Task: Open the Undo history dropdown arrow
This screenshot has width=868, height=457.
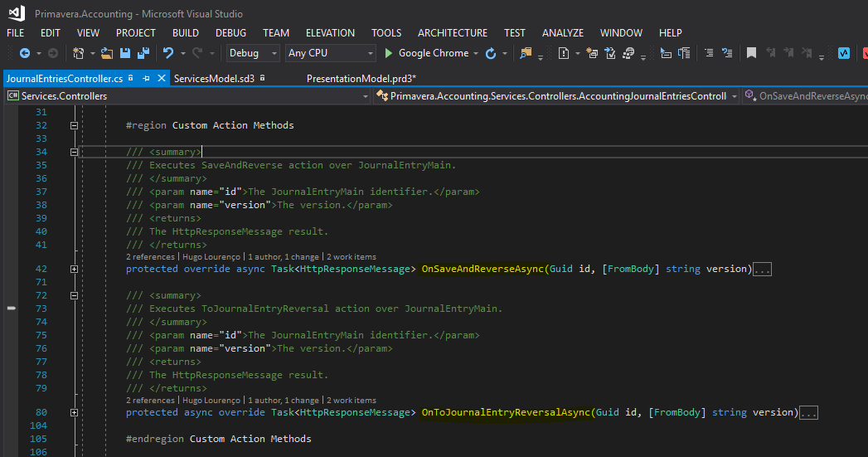Action: pos(182,54)
